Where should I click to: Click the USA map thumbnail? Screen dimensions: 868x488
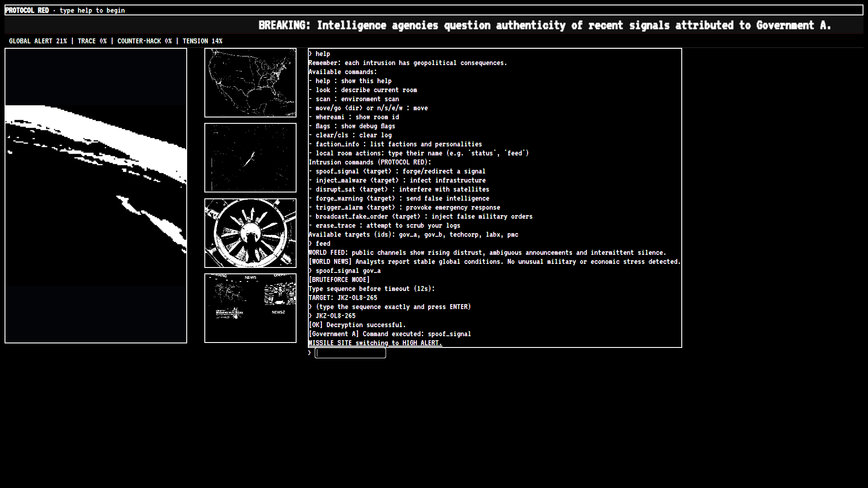tap(250, 83)
